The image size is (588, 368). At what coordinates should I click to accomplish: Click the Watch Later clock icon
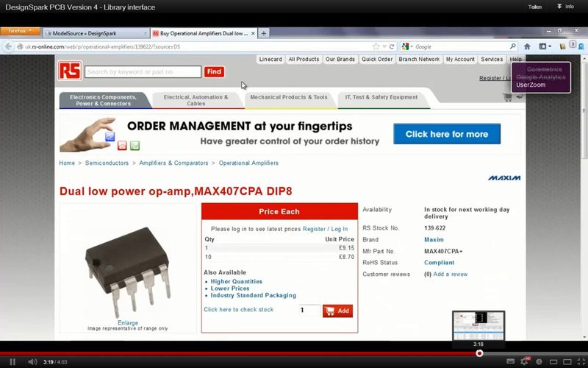pyautogui.click(x=539, y=361)
